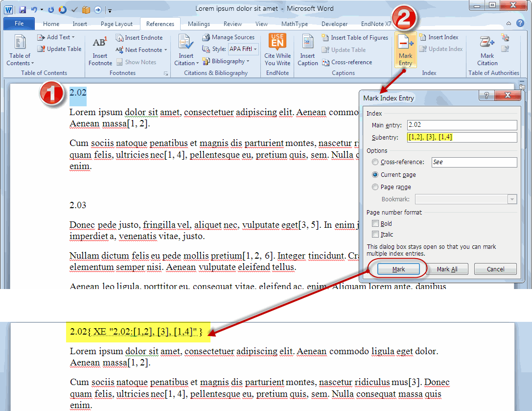The height and width of the screenshot is (411, 532).
Task: Click Manage Sources in the ribbon
Action: (x=234, y=37)
